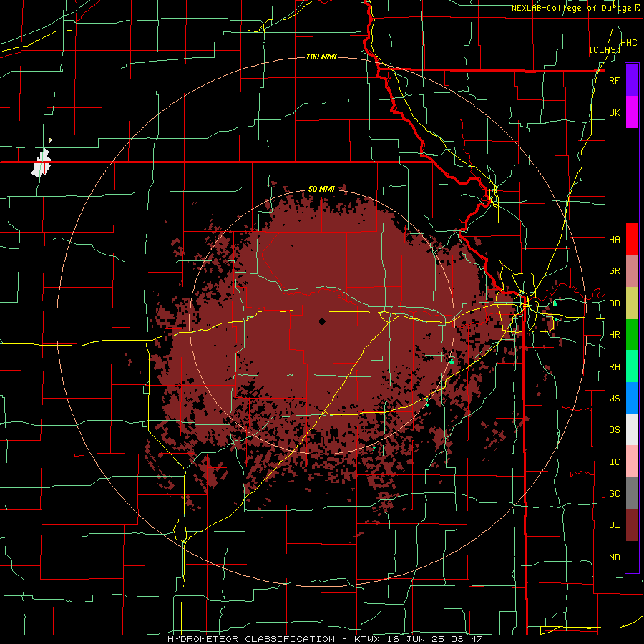Select the WS blue legend swatch
Viewport: 644px width, 644px height.
tap(632, 398)
